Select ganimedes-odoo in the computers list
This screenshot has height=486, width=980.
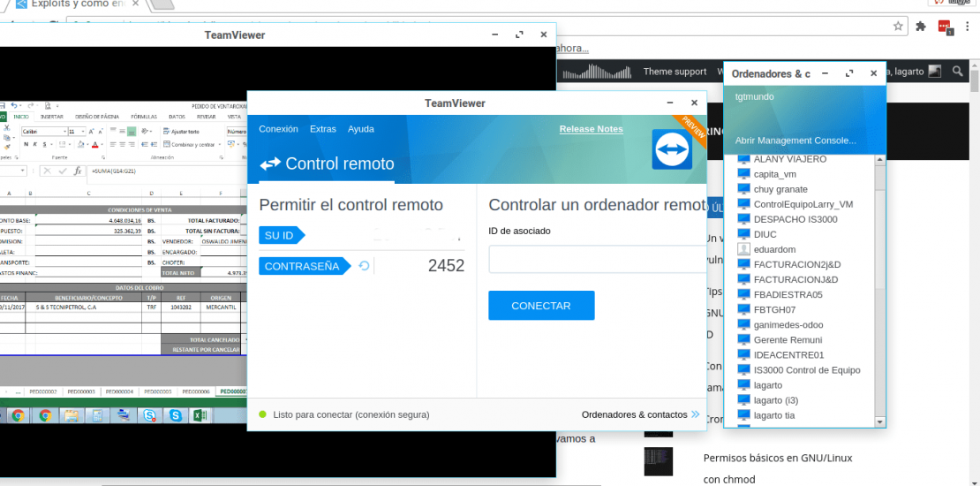788,324
